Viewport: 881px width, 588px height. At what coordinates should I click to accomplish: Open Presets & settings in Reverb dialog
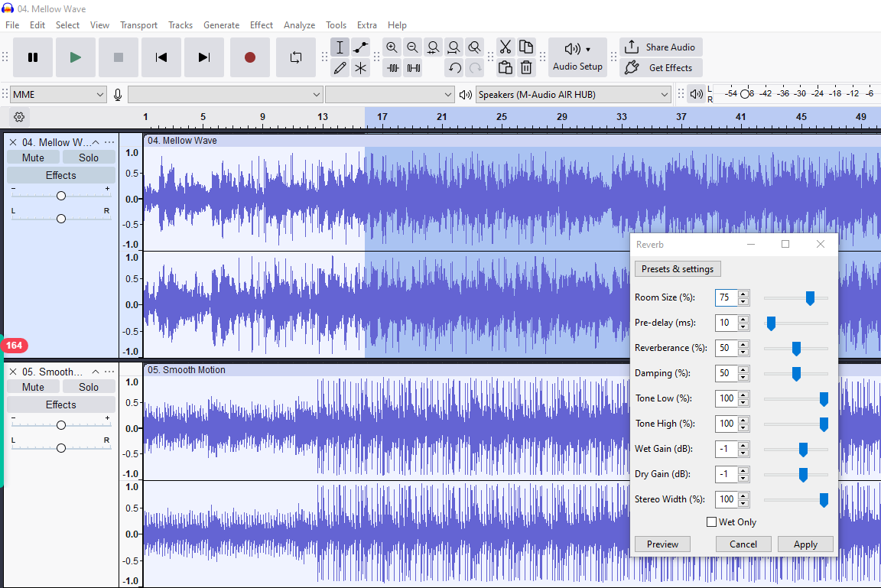click(x=678, y=269)
